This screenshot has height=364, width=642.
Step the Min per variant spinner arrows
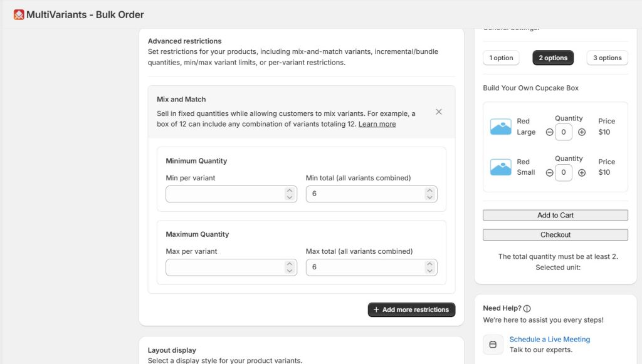(289, 194)
